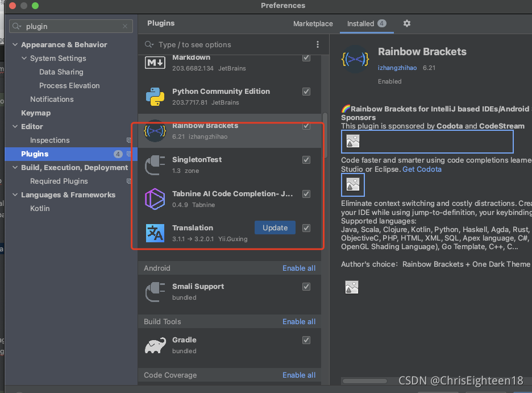Collapse Build, Execution, Deployment chevron

[x=15, y=167]
